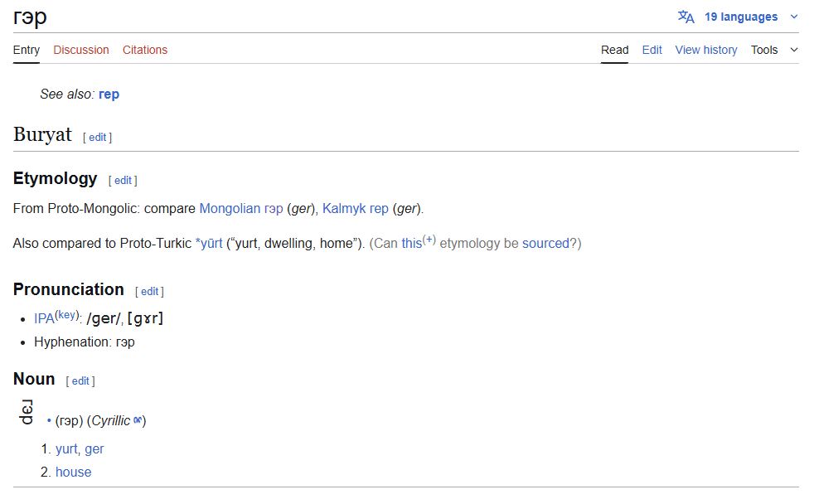Edit the Noun section
Image resolution: width=814 pixels, height=504 pixels.
[x=80, y=381]
